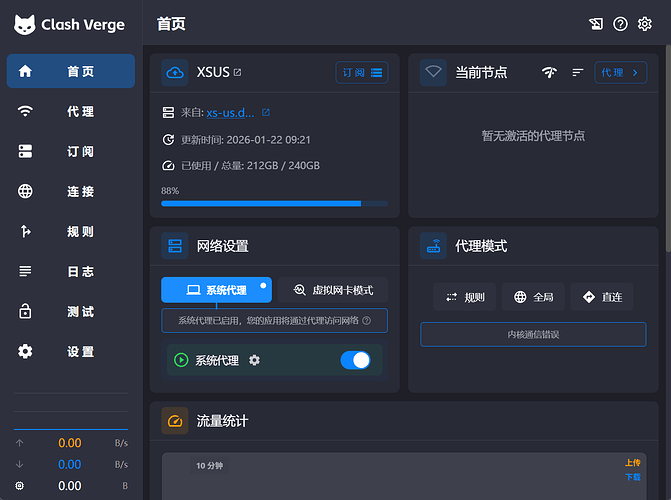Screen dimensions: 671x500
Task: Toggle the 系统代理 switch off
Action: click(356, 360)
